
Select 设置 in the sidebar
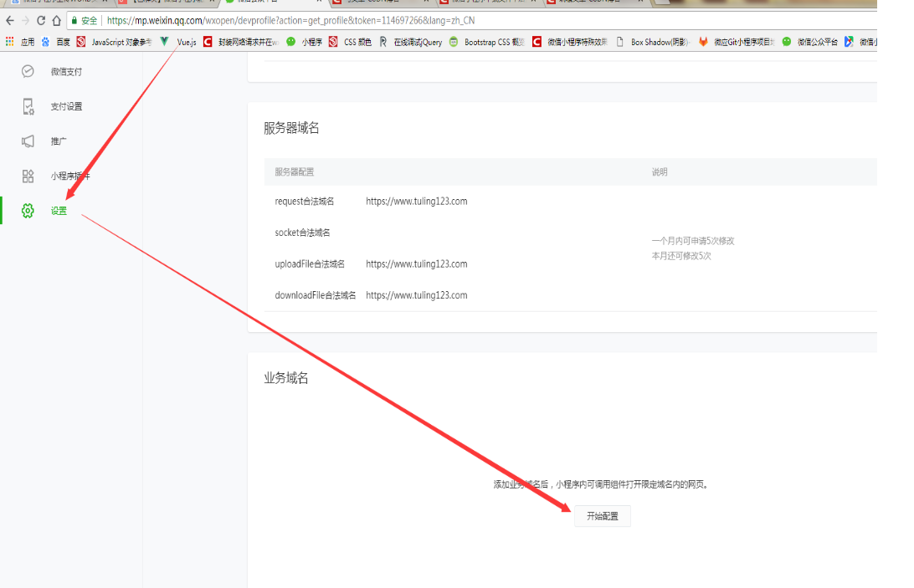click(x=59, y=211)
